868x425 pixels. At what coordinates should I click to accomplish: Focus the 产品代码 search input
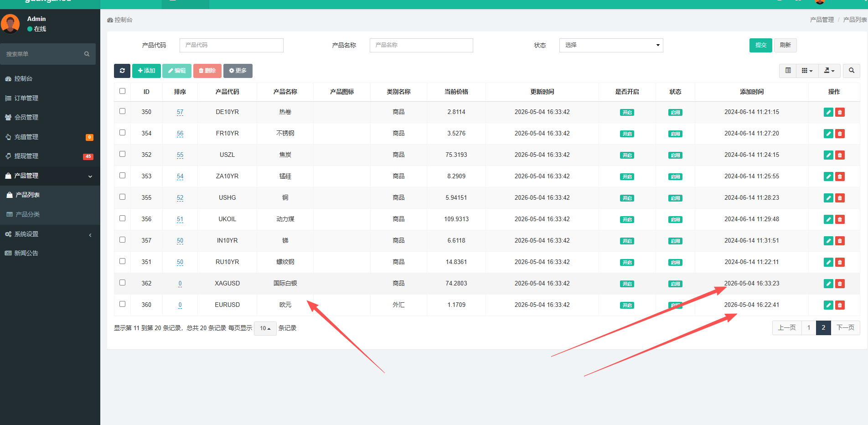coord(232,45)
